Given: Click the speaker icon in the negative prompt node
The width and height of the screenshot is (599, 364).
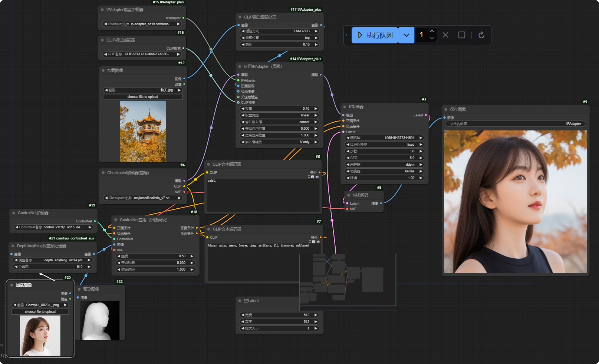Looking at the screenshot, I should pyautogui.click(x=318, y=242).
